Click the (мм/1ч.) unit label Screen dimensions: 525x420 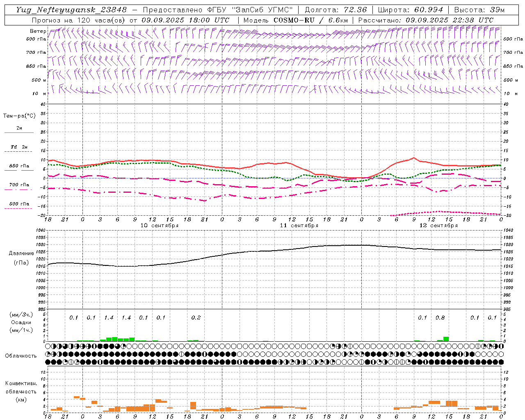pos(21,330)
